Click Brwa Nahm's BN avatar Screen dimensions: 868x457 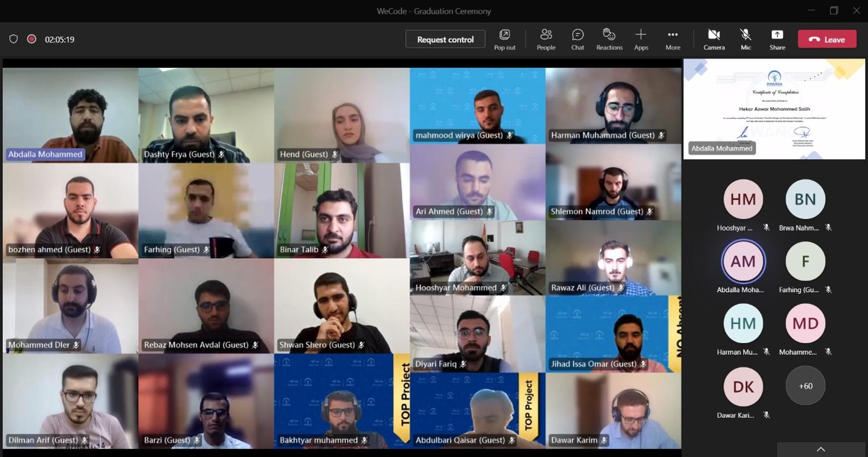tap(805, 199)
